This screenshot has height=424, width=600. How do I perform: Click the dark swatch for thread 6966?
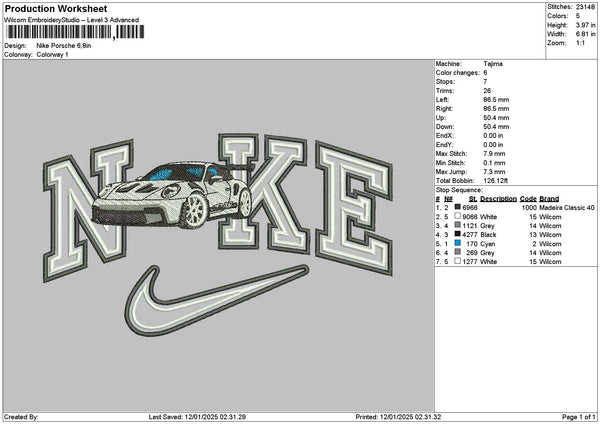(457, 207)
